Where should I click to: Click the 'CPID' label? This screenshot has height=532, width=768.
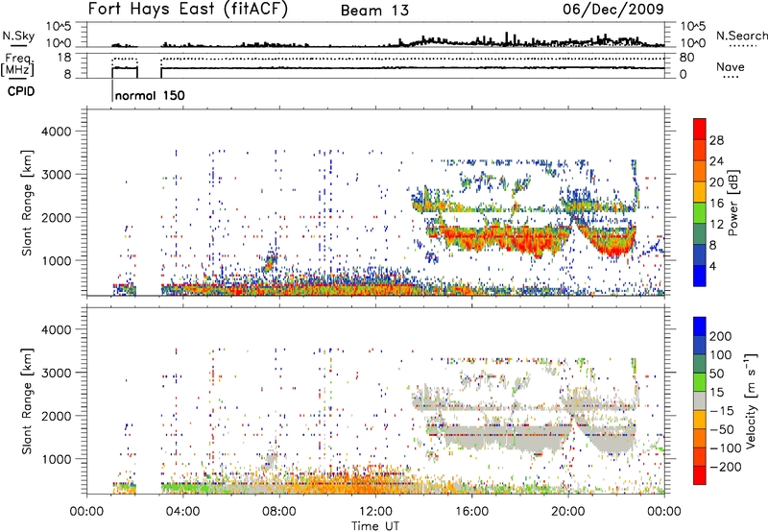pos(21,91)
